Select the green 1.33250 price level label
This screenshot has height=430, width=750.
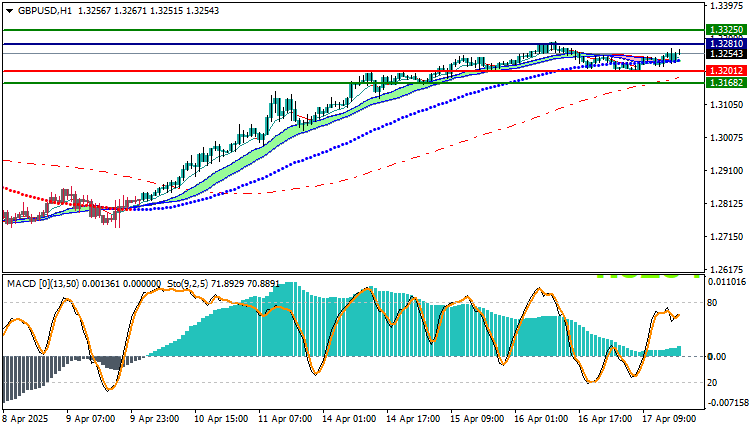pos(726,30)
